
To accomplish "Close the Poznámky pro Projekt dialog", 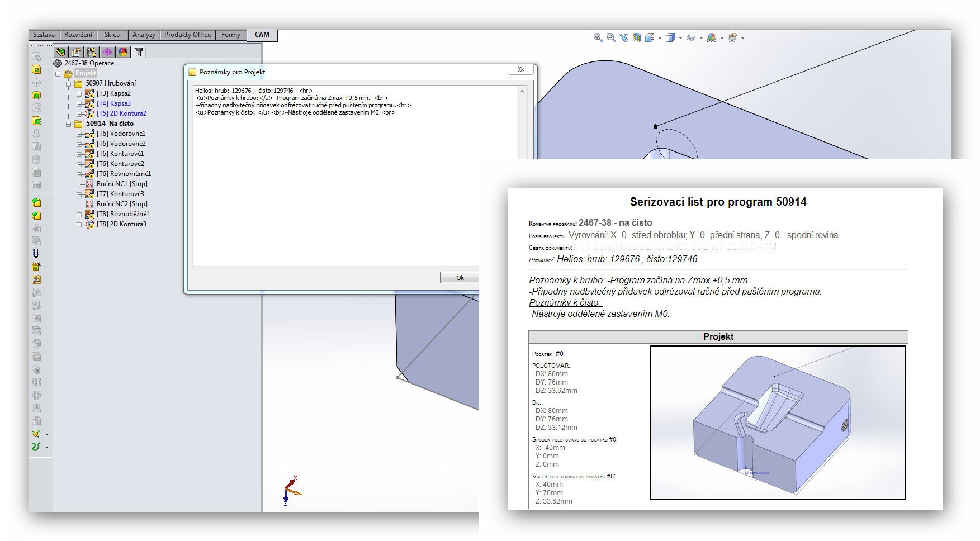I will 521,70.
